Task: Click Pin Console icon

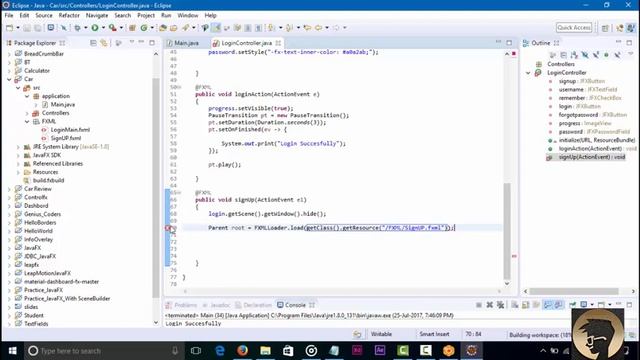Action: [x=573, y=305]
